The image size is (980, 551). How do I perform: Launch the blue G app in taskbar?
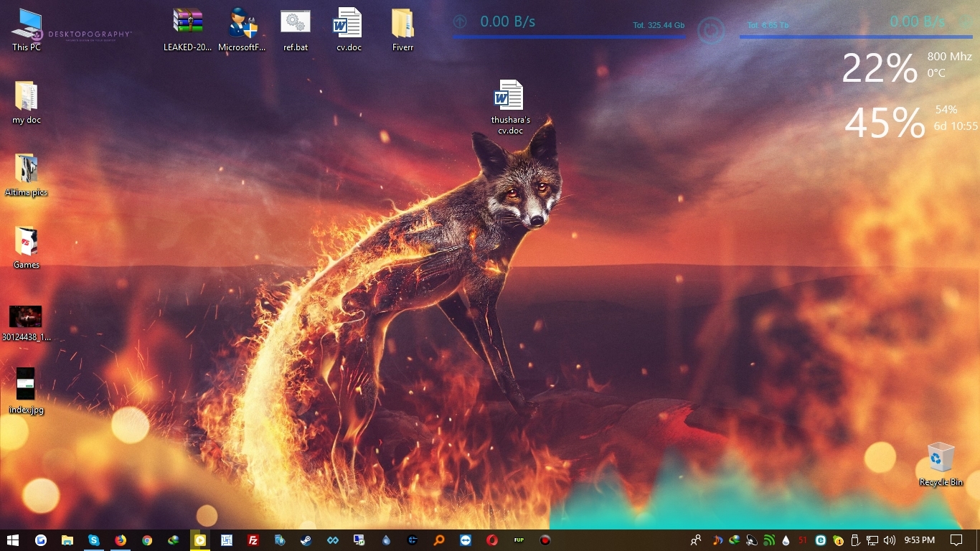tap(40, 540)
